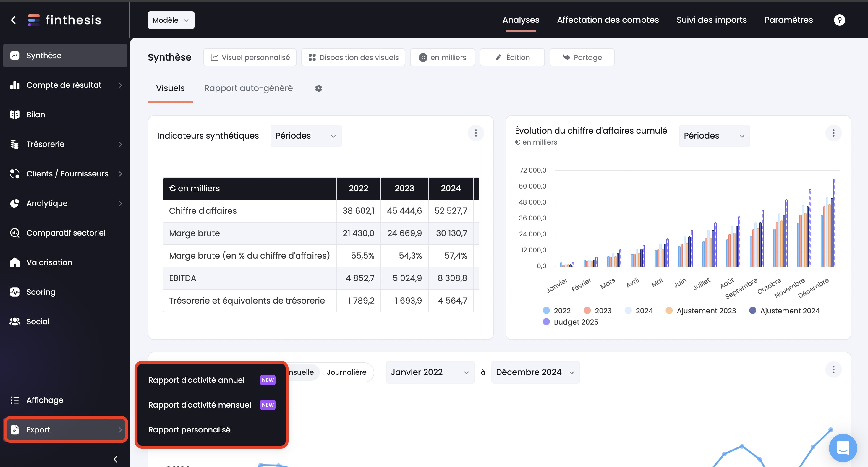Expand the Export submenu chevron

pos(120,429)
